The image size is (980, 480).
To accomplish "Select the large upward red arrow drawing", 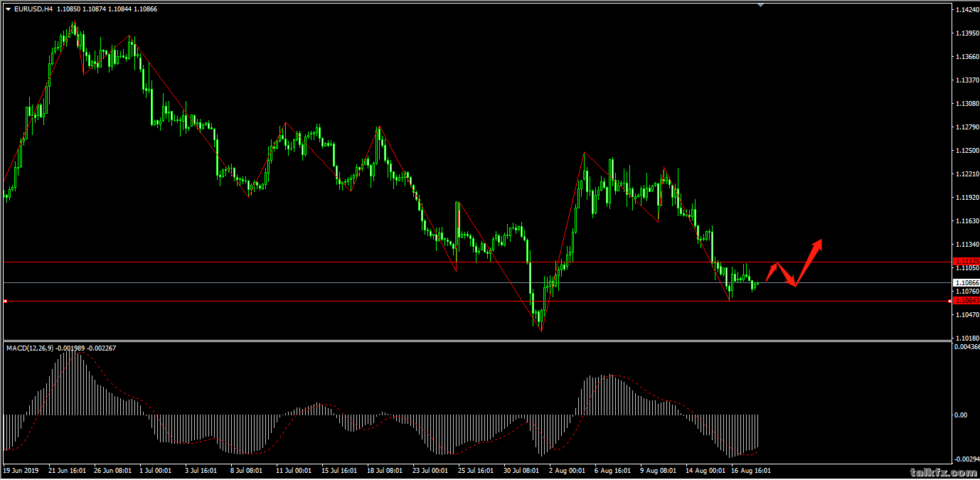I will tap(809, 262).
